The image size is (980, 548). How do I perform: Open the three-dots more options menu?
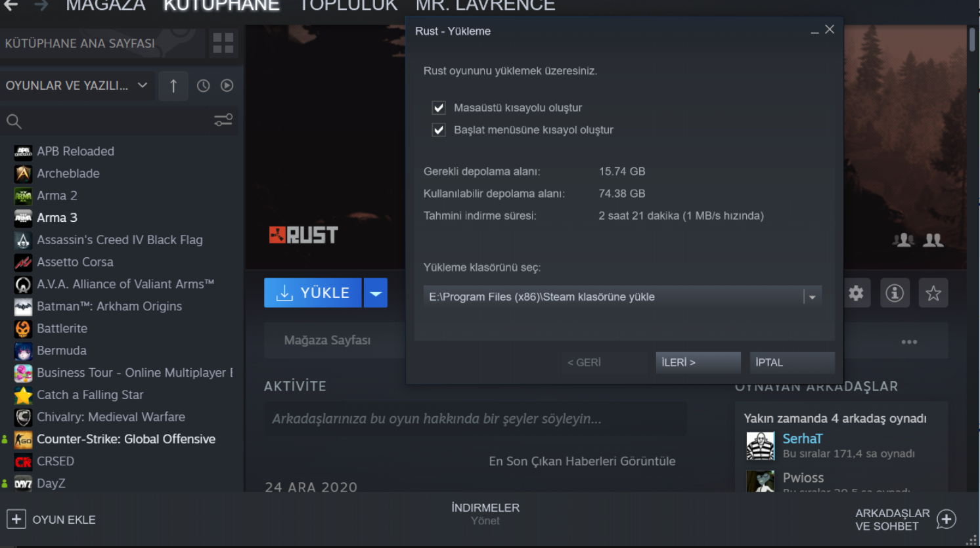pos(909,342)
